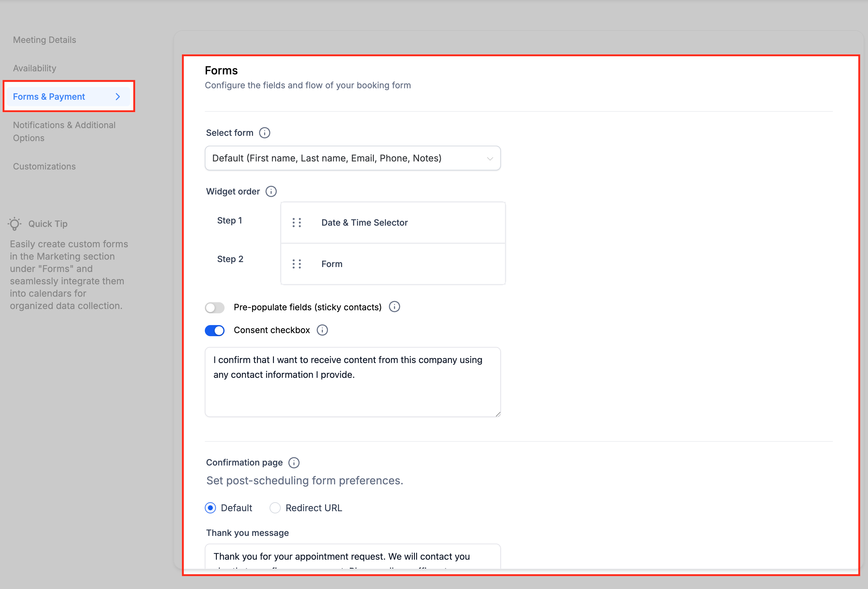Viewport: 868px width, 589px height.
Task: Click the info icon next to Select form
Action: click(264, 133)
